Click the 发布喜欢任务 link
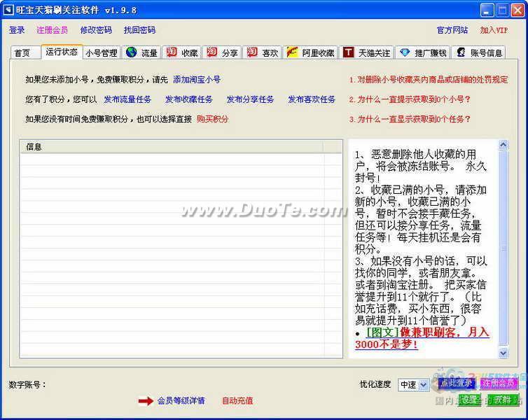528x420 pixels. [312, 99]
